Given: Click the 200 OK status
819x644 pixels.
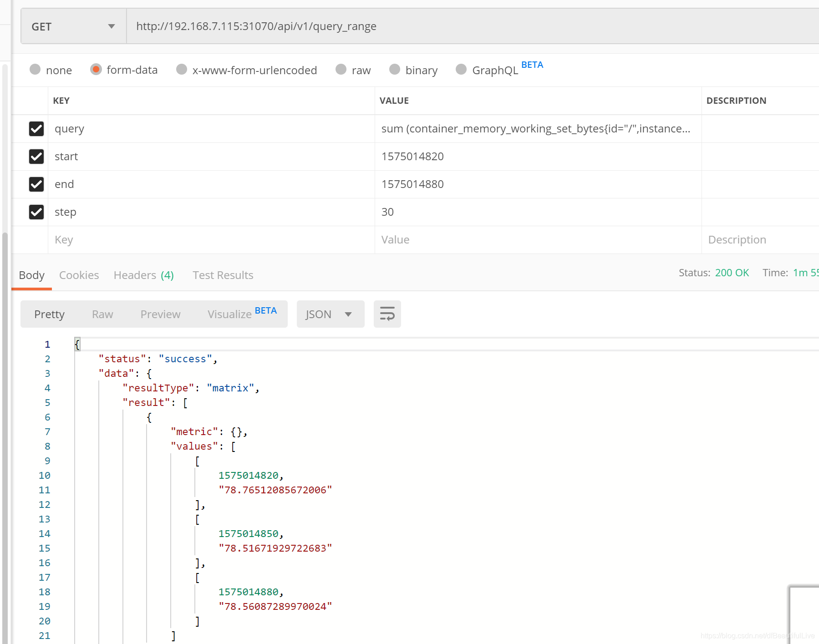Looking at the screenshot, I should pos(732,273).
